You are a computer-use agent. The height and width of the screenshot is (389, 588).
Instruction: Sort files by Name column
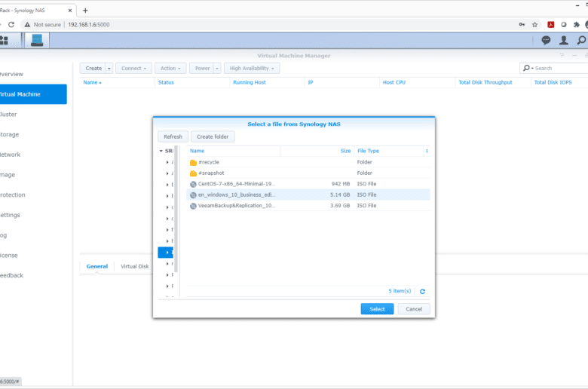click(233, 151)
